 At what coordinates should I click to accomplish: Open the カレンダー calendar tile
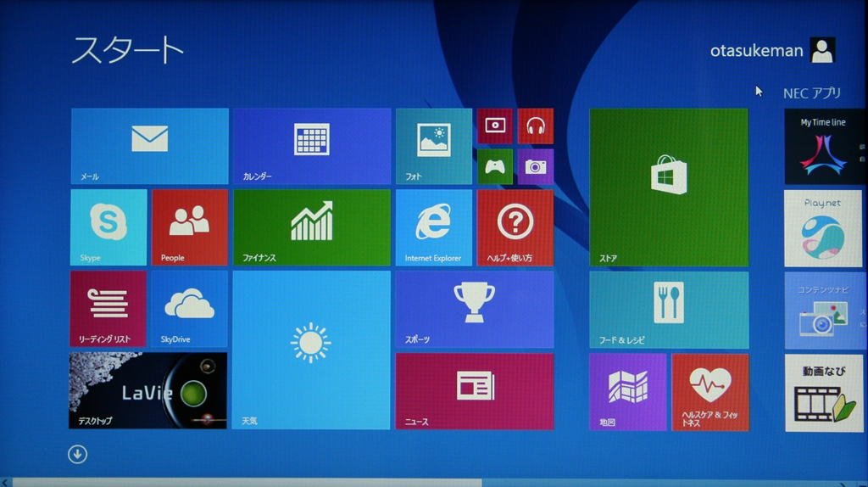(312, 146)
